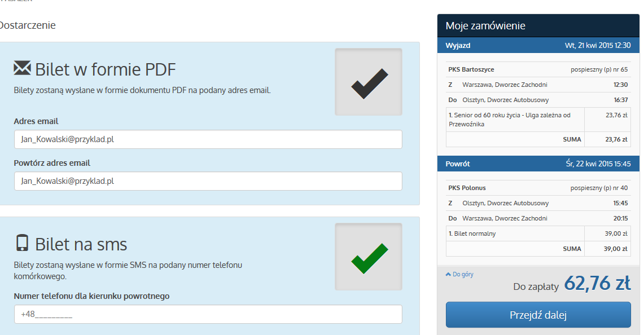Click the return departure time 15:45 at Olsztyn
The width and height of the screenshot is (644, 335).
tap(621, 203)
